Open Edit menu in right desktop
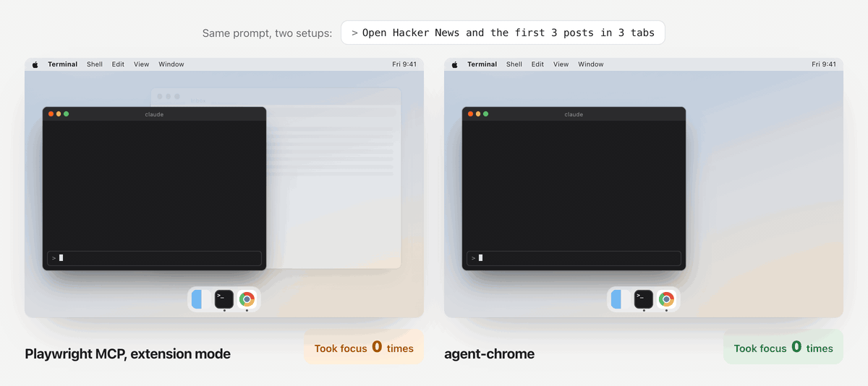The height and width of the screenshot is (386, 868). (537, 64)
